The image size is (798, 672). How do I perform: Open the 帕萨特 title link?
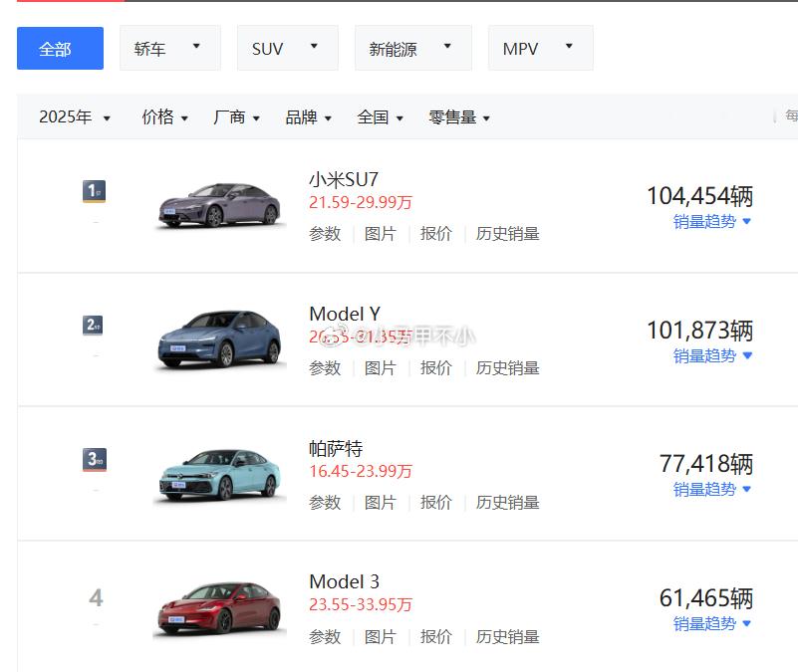point(336,448)
